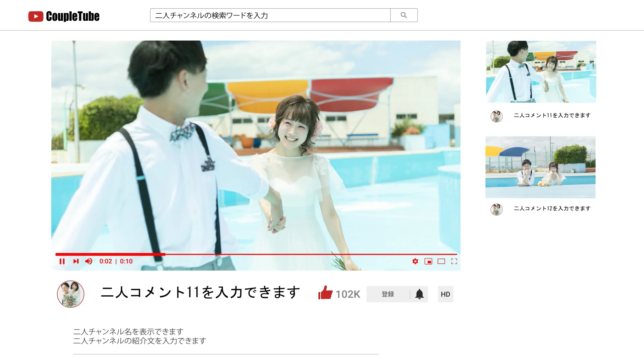Skip to the next video

click(x=76, y=261)
